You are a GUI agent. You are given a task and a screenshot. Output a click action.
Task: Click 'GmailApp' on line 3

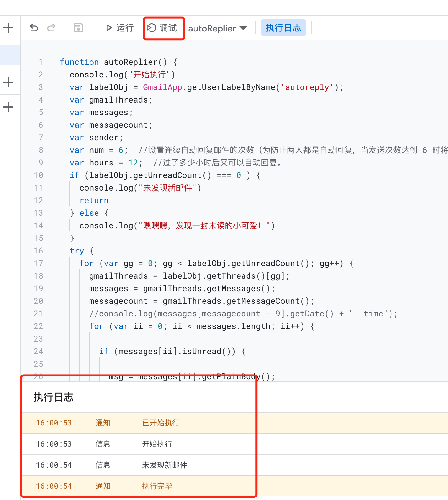click(162, 87)
